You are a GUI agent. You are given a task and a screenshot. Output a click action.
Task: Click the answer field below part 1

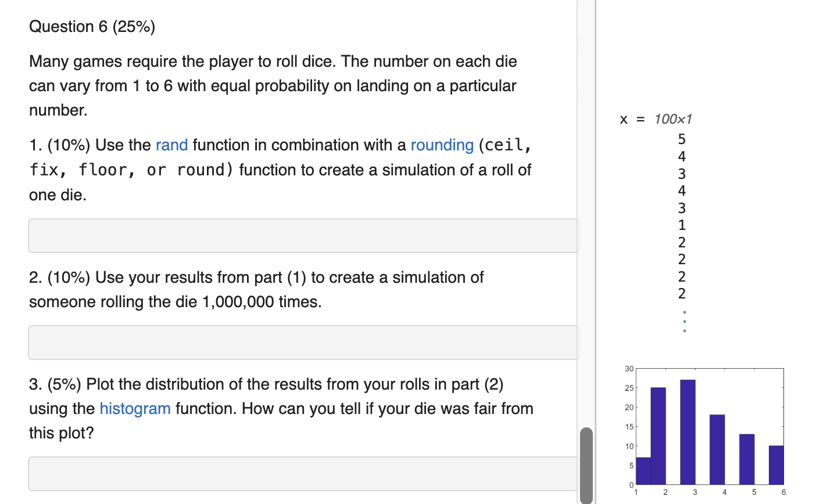click(302, 235)
